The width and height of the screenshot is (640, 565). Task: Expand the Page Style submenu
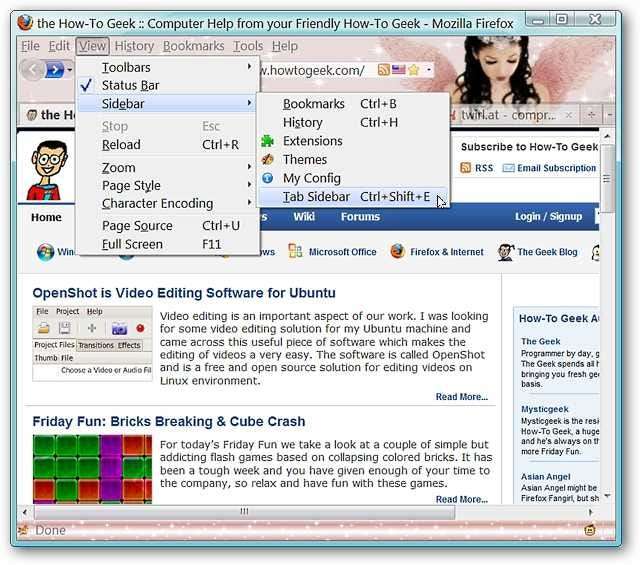pos(168,185)
